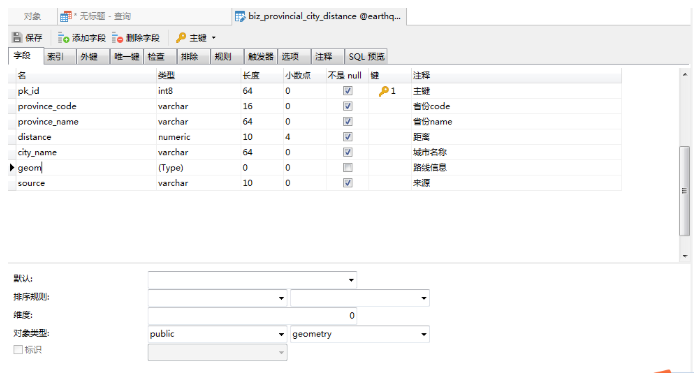Image resolution: width=696 pixels, height=379 pixels.
Task: Toggle not-null checkbox for distance
Action: pyautogui.click(x=348, y=137)
